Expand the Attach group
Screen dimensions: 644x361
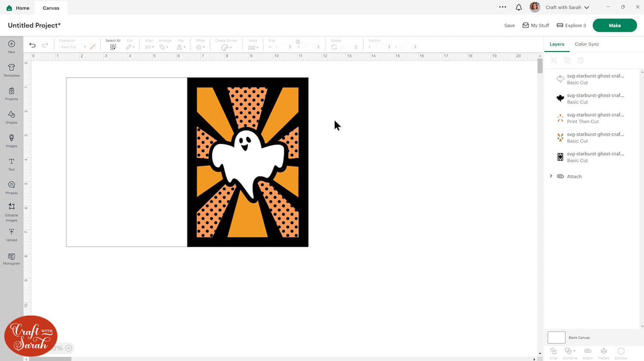click(551, 176)
